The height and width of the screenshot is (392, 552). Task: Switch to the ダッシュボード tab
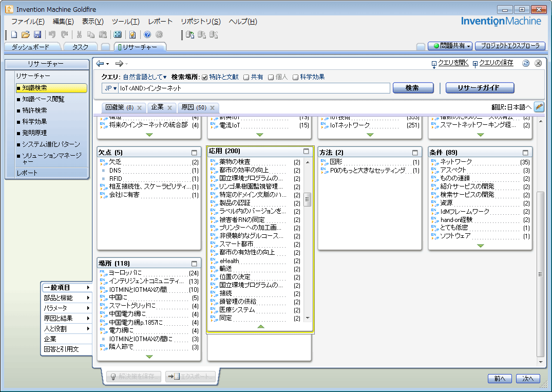[x=31, y=47]
